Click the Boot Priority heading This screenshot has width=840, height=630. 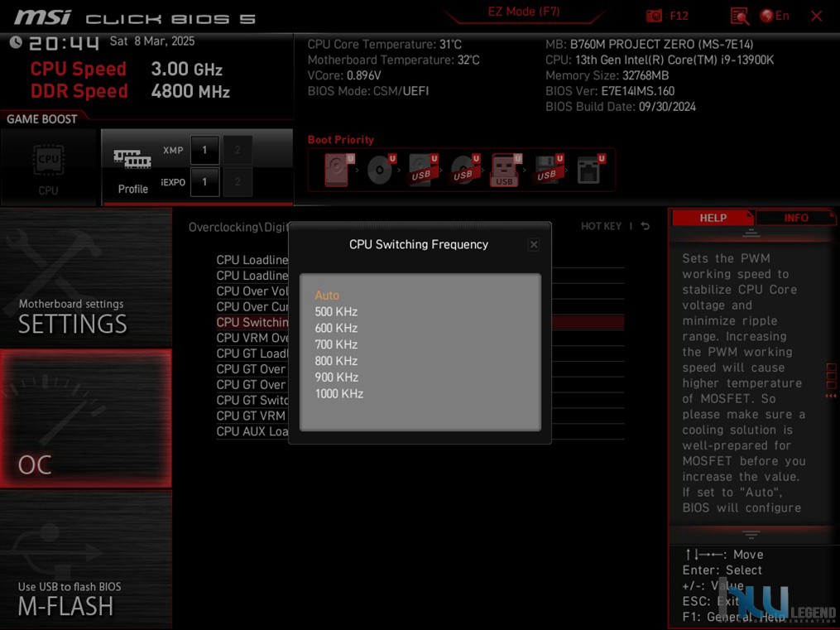[x=341, y=140]
